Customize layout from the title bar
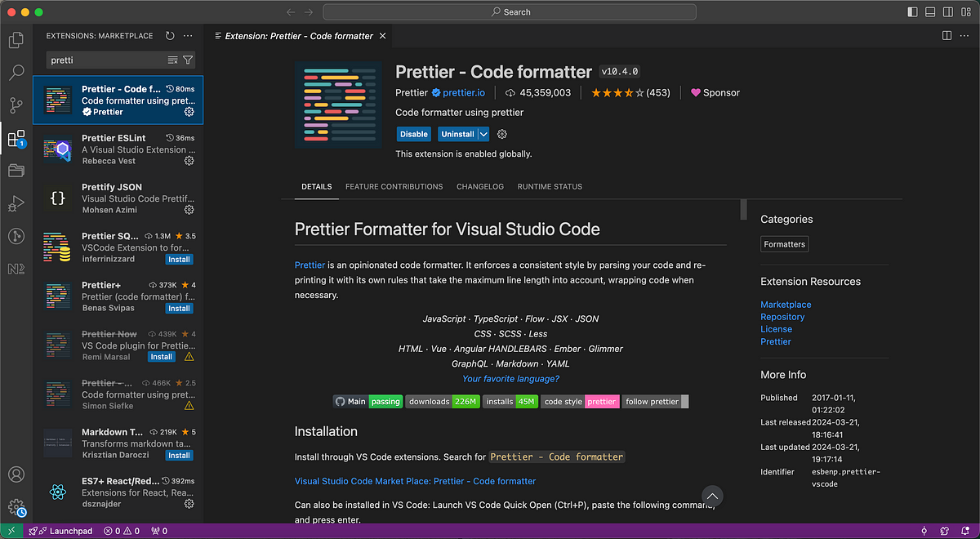This screenshot has height=539, width=980. click(965, 12)
